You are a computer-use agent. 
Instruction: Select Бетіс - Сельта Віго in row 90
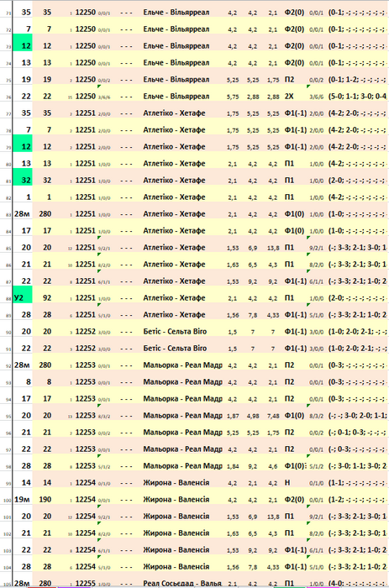175,332
